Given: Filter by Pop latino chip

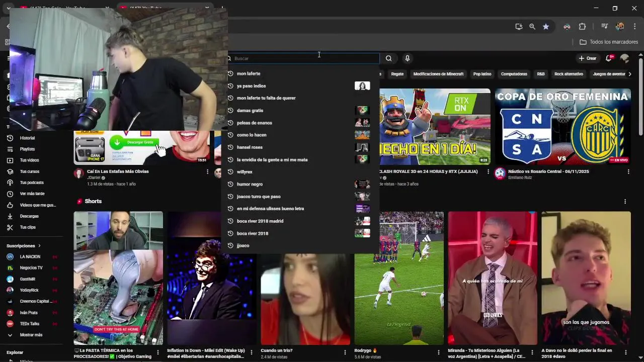Looking at the screenshot, I should 482,74.
